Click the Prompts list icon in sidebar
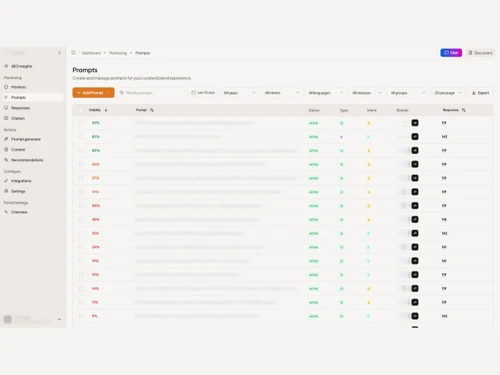 6,97
